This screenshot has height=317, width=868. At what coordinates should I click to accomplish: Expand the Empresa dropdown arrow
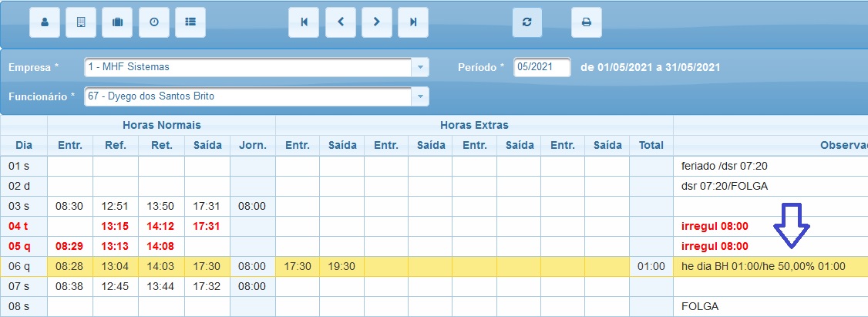(420, 67)
